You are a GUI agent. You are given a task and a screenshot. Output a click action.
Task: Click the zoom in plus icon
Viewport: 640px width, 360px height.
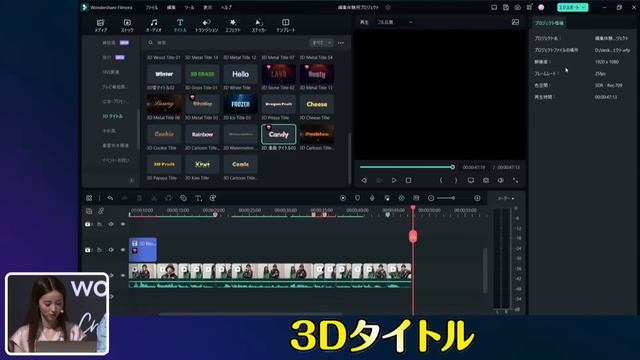click(477, 198)
